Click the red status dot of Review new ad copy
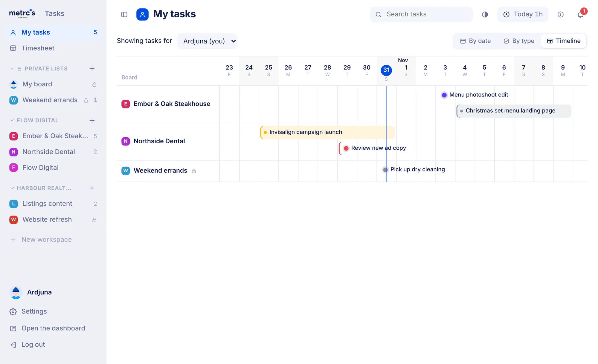 [x=346, y=148]
